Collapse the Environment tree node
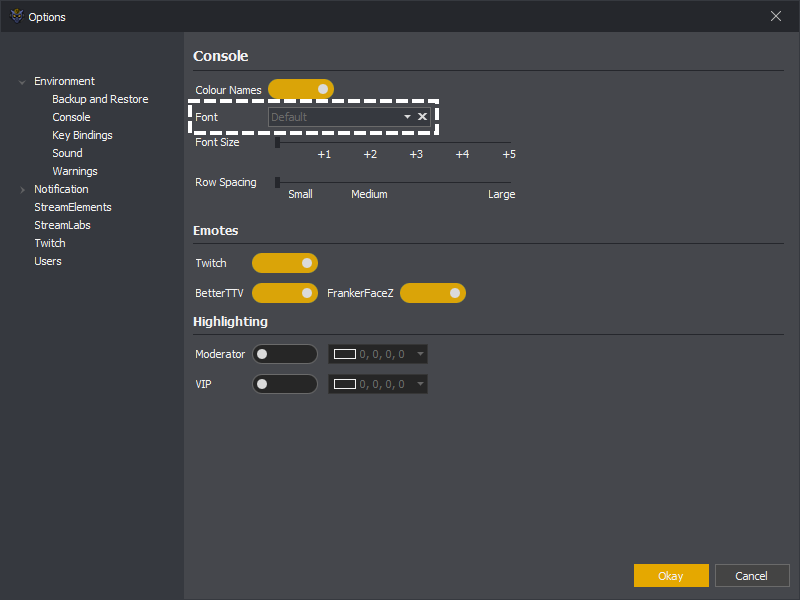Image resolution: width=800 pixels, height=600 pixels. coord(22,82)
